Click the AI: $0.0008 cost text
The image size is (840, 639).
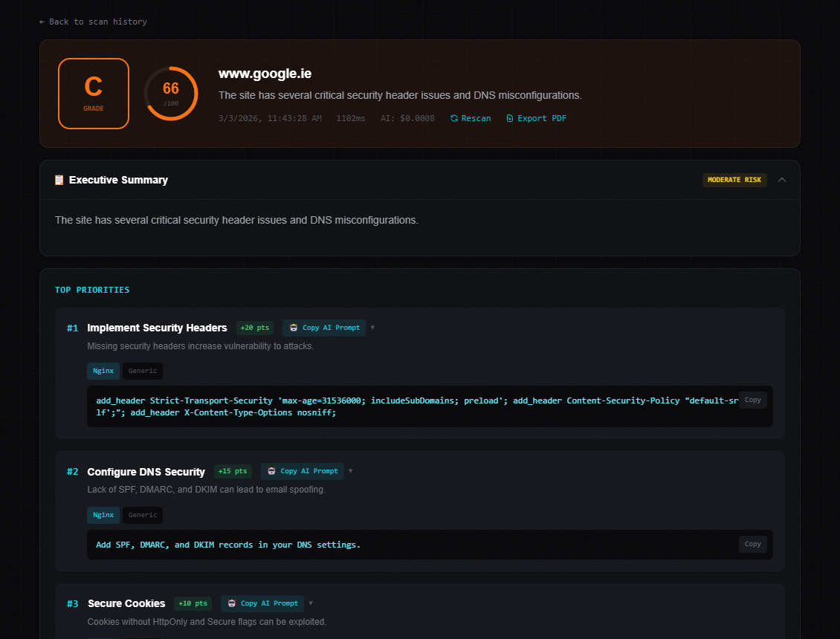(x=407, y=118)
